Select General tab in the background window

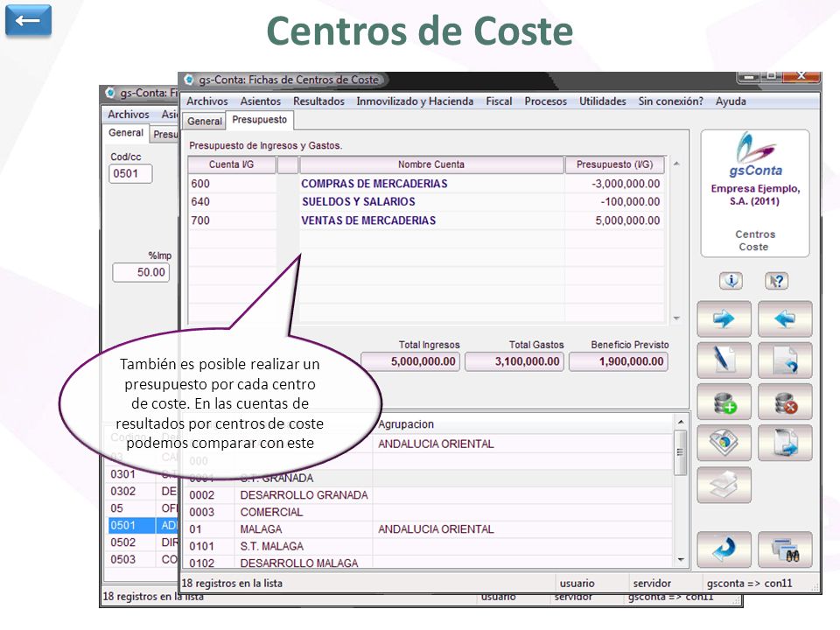click(x=126, y=133)
